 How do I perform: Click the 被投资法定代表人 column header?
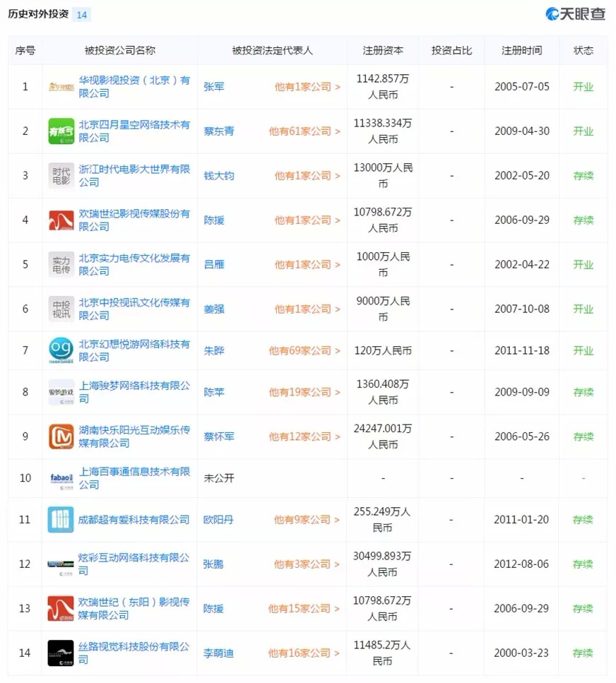click(272, 51)
